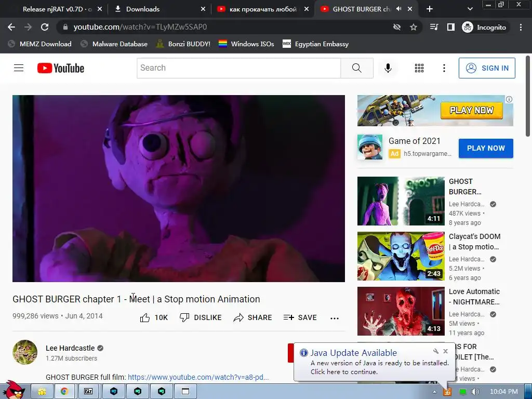The width and height of the screenshot is (532, 399).
Task: Open YouTube settings three-dot menu
Action: pos(444,68)
